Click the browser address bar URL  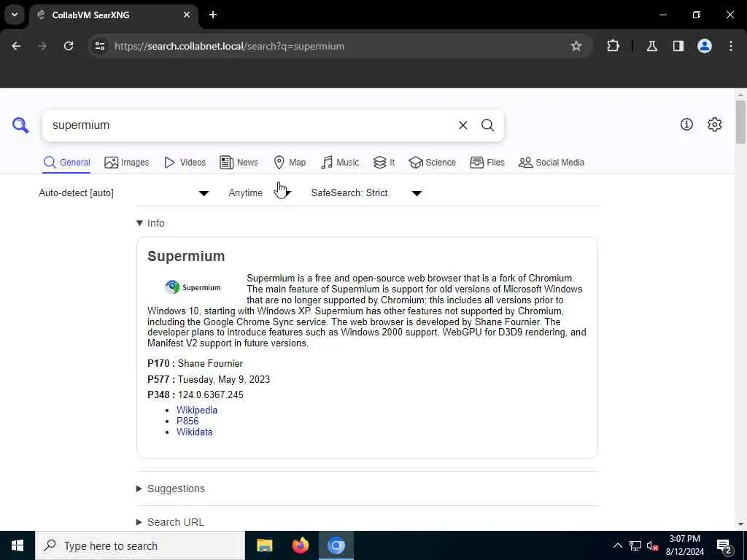click(229, 46)
